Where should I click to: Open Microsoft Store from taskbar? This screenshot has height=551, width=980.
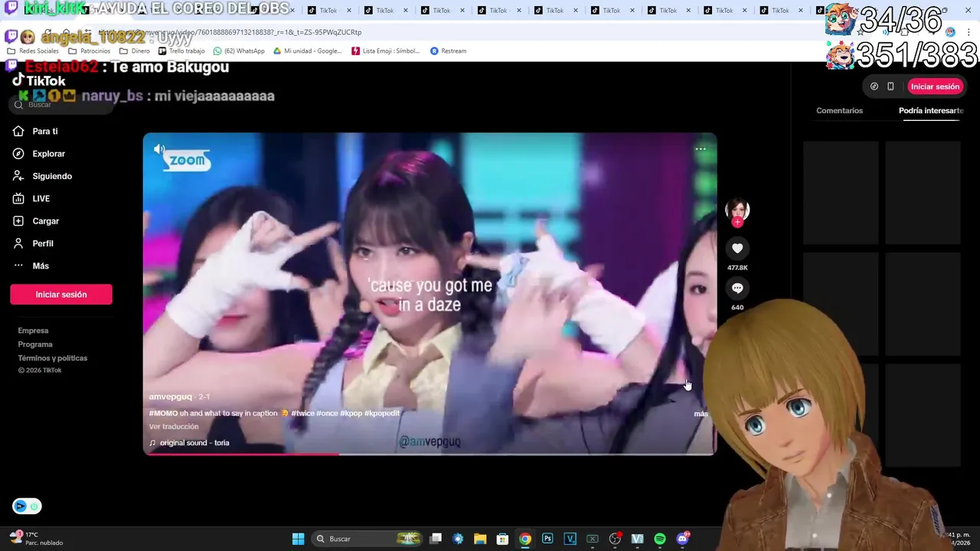point(502,539)
